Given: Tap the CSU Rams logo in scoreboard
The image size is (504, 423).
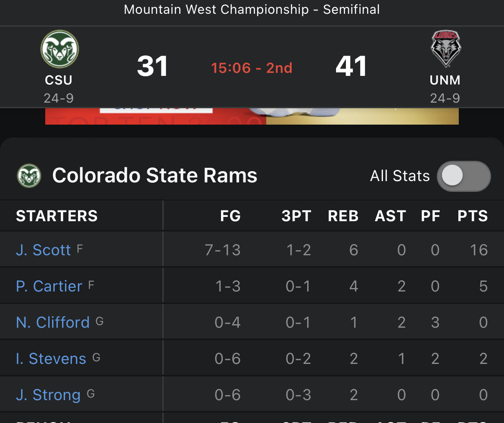Looking at the screenshot, I should click(x=59, y=49).
